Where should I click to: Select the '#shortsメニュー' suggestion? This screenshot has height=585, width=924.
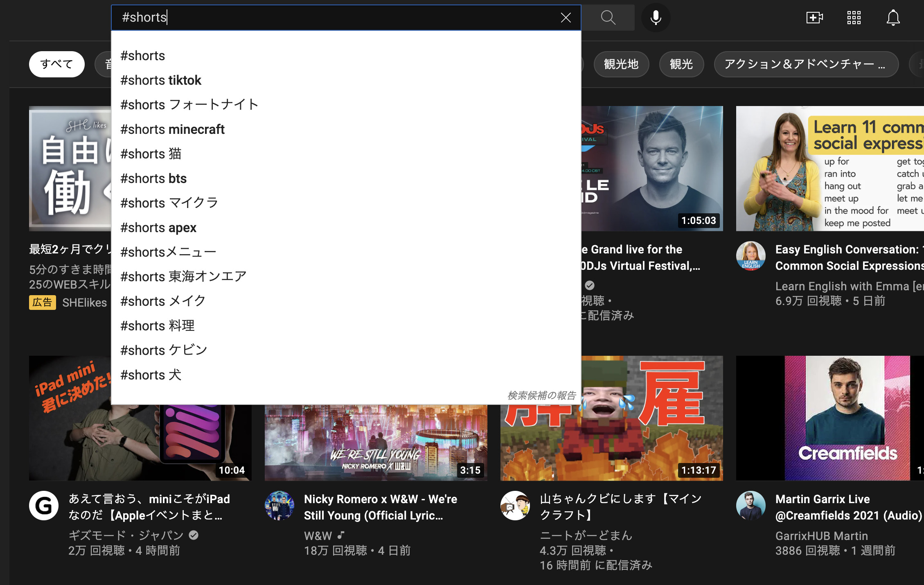tap(346, 252)
